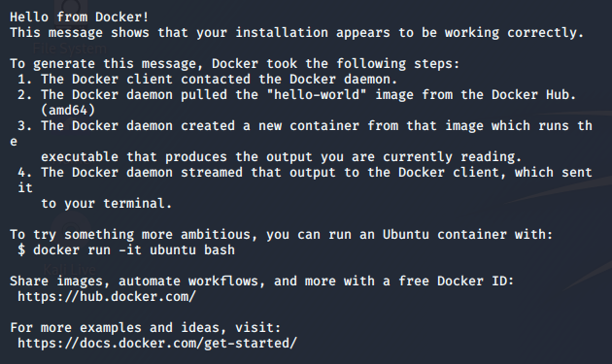Image resolution: width=612 pixels, height=364 pixels.
Task: Place cursor on step 1 Docker client line
Action: coord(207,80)
